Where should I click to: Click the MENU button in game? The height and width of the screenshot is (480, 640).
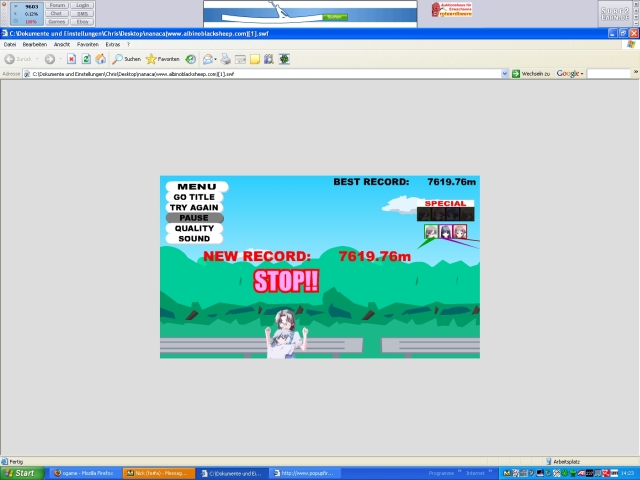coord(197,187)
